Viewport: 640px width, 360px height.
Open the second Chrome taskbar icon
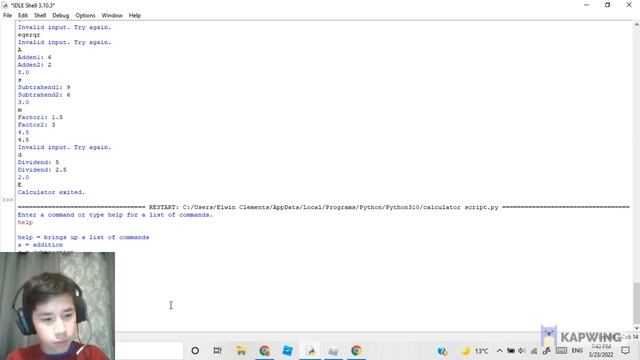coord(356,351)
